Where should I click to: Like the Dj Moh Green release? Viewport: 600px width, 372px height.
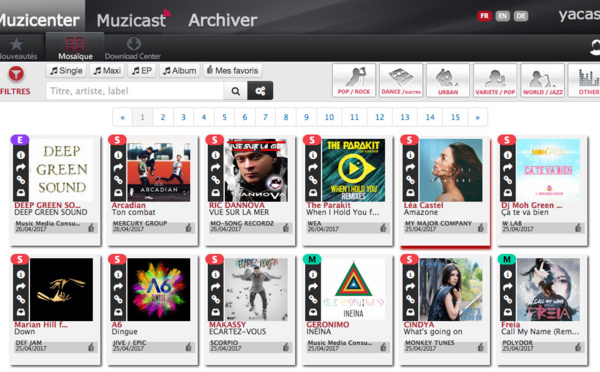point(578,228)
